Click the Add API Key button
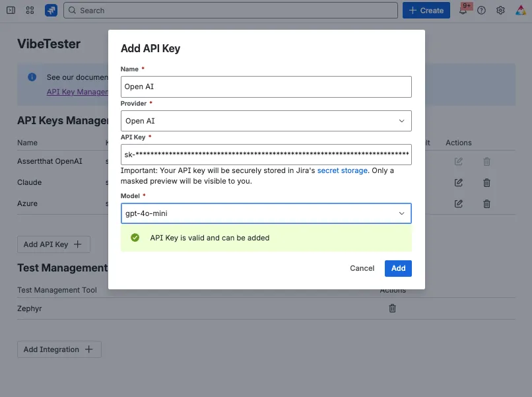Screen dimensions: 532x397 click(x=53, y=244)
